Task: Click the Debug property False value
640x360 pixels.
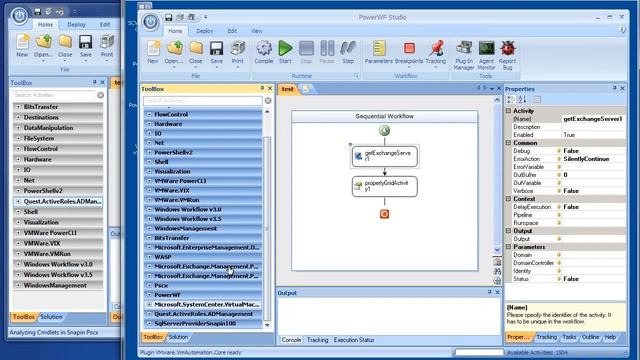Action: point(593,151)
